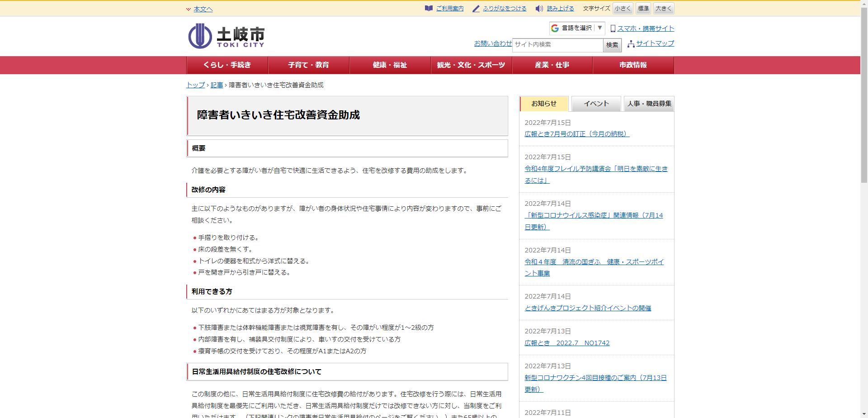Follow the 本文へ skip link
The image size is (868, 418).
click(203, 9)
